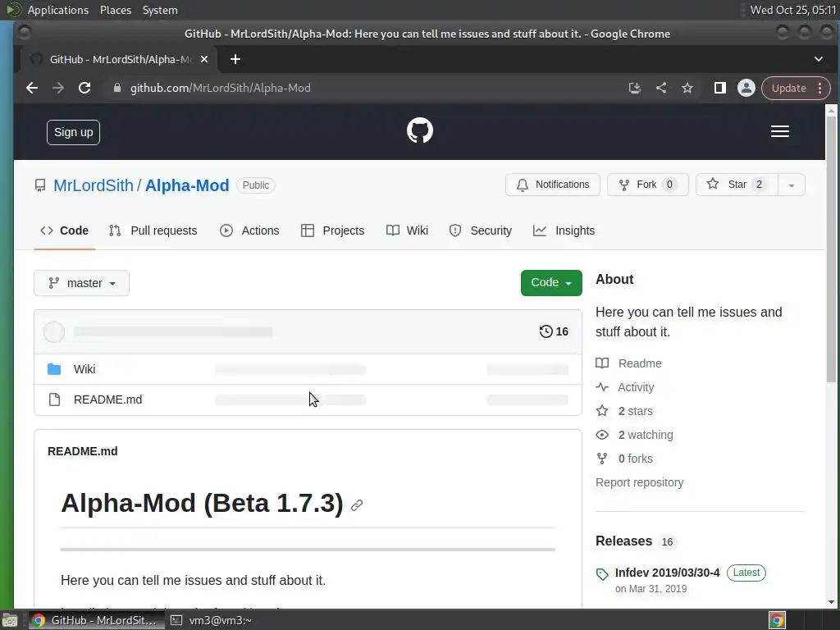Click the README.md file icon
The height and width of the screenshot is (630, 840).
(54, 399)
